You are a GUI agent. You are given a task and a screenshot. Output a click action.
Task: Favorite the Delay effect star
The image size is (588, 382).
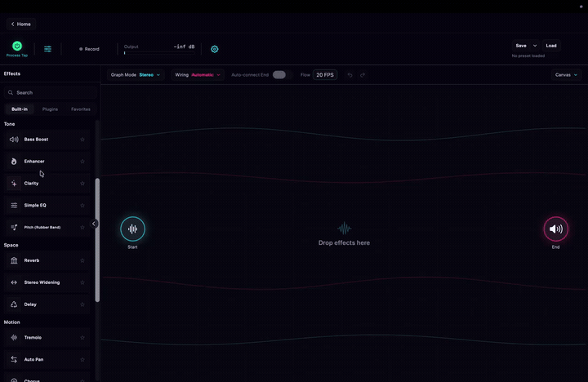82,304
